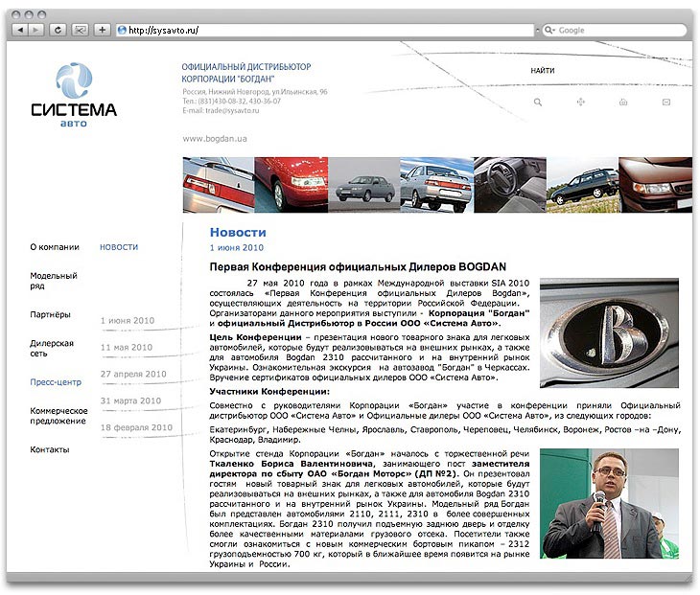This screenshot has width=700, height=595.
Task: Click the globe site icon in the address bar
Action: (122, 31)
